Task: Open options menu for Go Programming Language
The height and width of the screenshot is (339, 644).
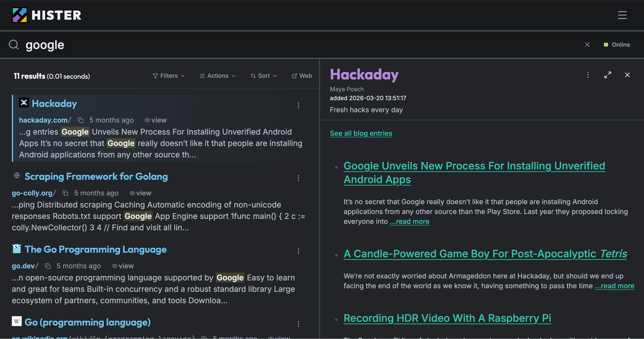Action: (298, 251)
